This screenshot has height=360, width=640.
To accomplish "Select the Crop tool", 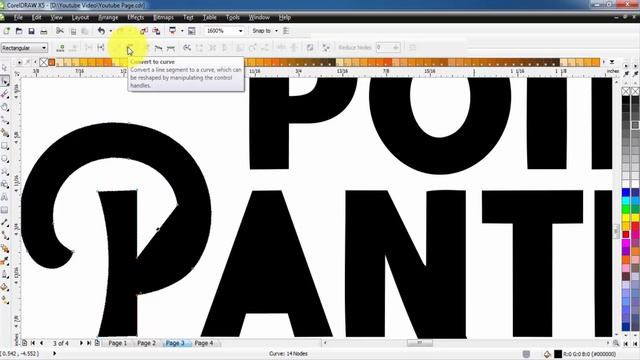I will pos(4,94).
